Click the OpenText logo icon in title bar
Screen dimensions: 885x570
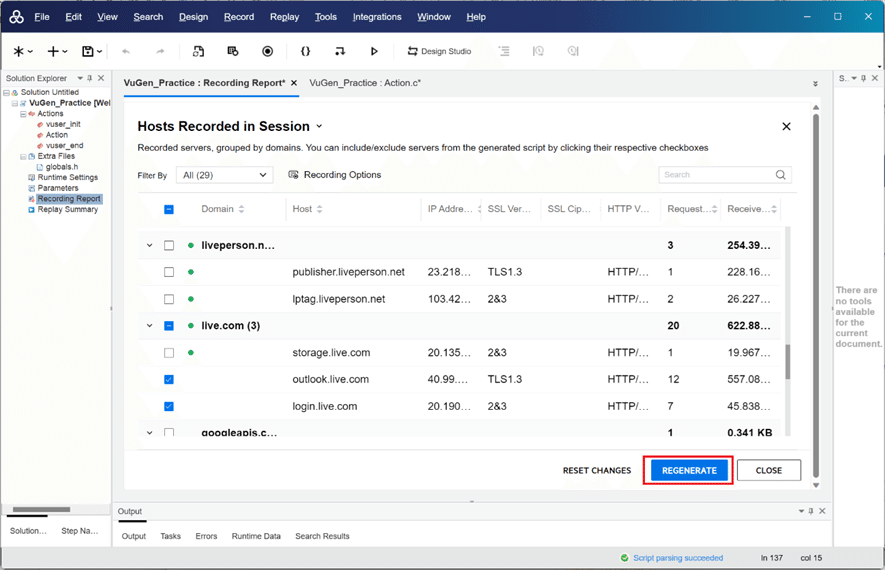(x=16, y=17)
